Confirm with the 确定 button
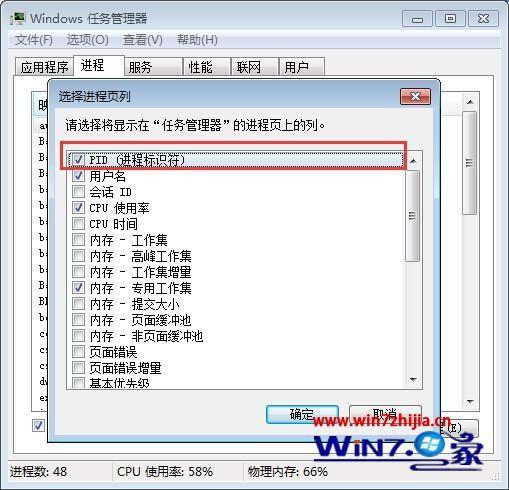Viewport: 509px width, 490px height. click(x=302, y=414)
